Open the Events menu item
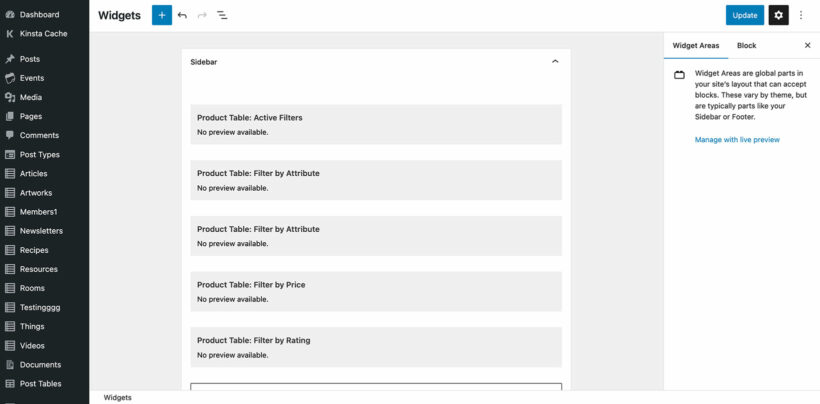The height and width of the screenshot is (404, 820). (x=32, y=78)
